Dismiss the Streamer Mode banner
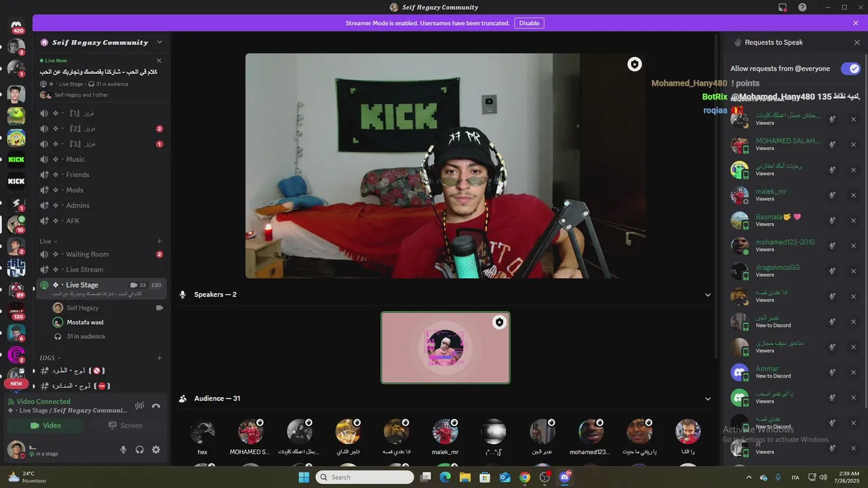This screenshot has height=488, width=868. [x=856, y=23]
